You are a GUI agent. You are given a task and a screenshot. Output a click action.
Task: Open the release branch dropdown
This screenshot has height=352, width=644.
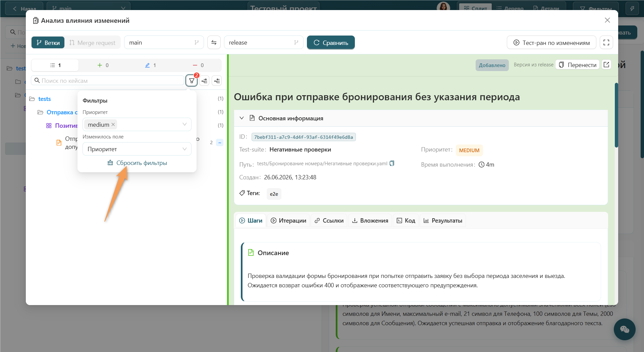[x=264, y=43]
